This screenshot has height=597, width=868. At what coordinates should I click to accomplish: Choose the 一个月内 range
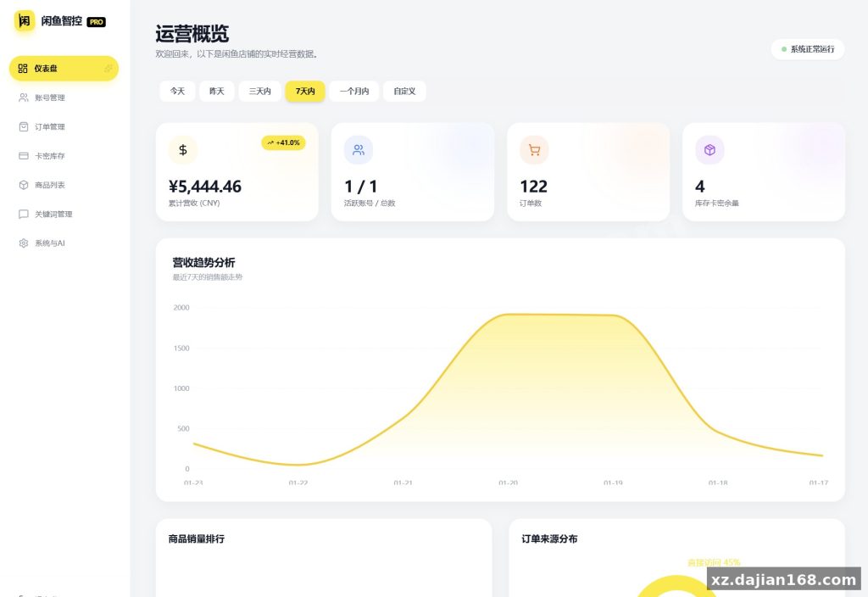tap(354, 92)
